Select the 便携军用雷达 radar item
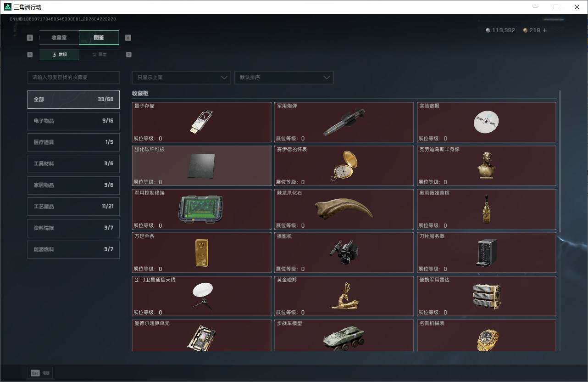 click(487, 296)
